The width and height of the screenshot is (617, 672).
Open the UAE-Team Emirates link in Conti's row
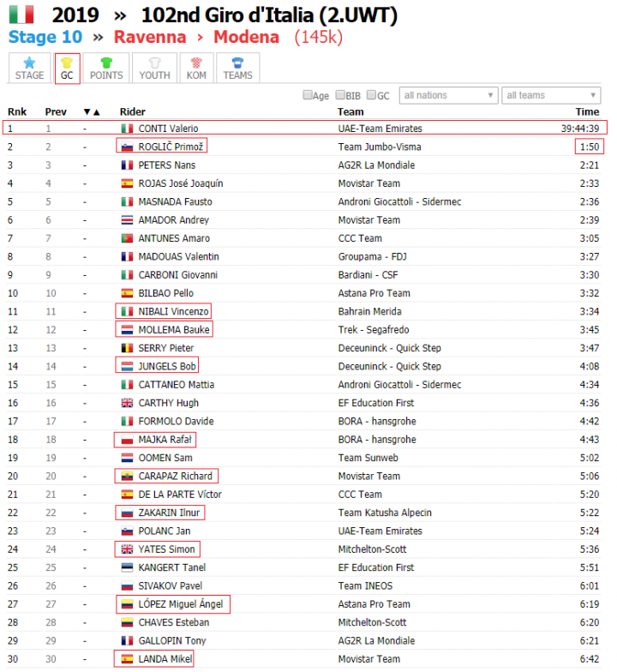click(x=380, y=129)
